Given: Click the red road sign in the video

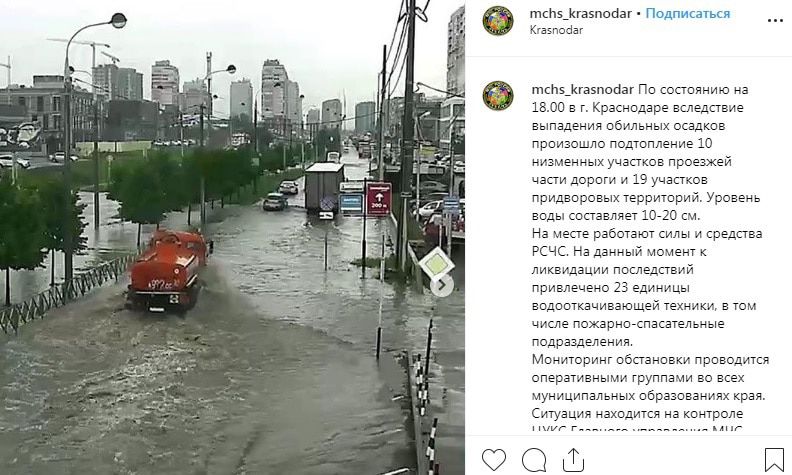Looking at the screenshot, I should tap(379, 199).
